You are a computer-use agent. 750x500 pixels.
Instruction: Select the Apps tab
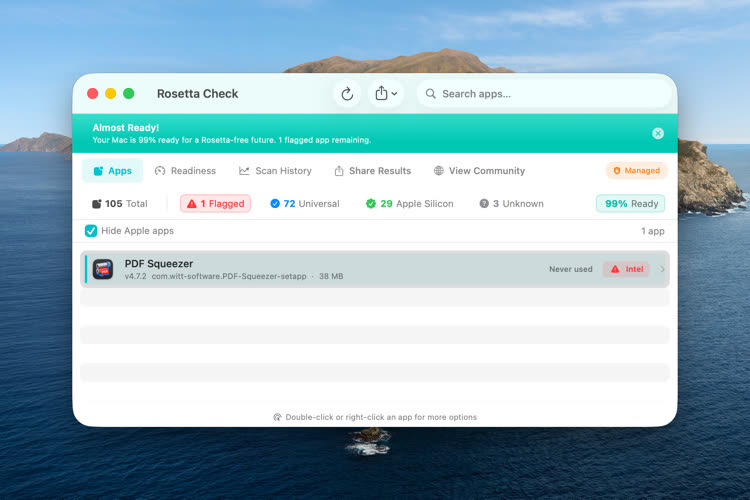click(x=112, y=171)
